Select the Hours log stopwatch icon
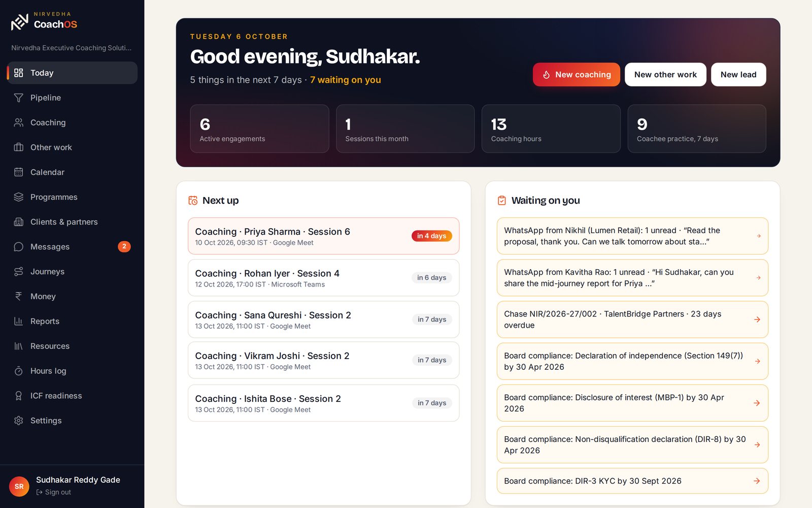This screenshot has height=508, width=812. 19,371
